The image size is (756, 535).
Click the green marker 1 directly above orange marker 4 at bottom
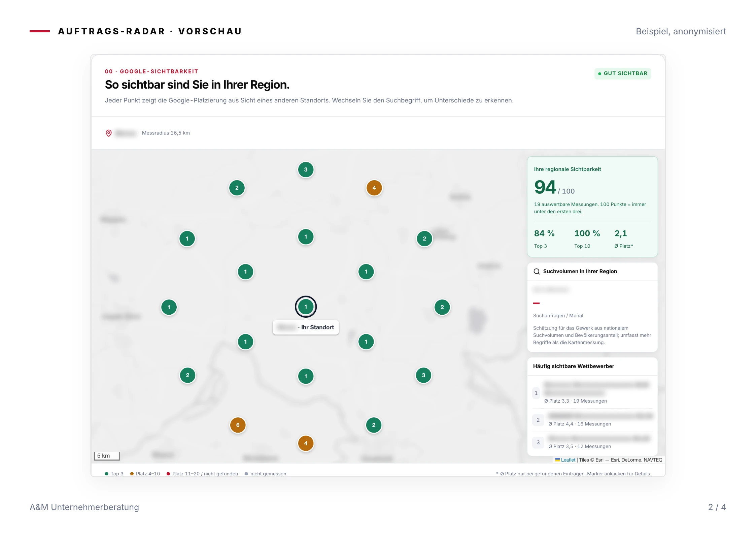306,376
